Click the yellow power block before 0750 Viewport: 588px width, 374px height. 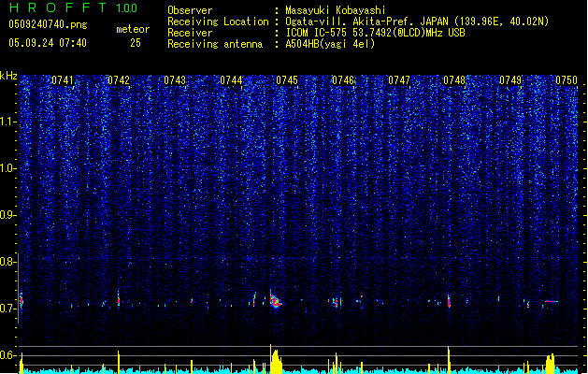coord(550,364)
